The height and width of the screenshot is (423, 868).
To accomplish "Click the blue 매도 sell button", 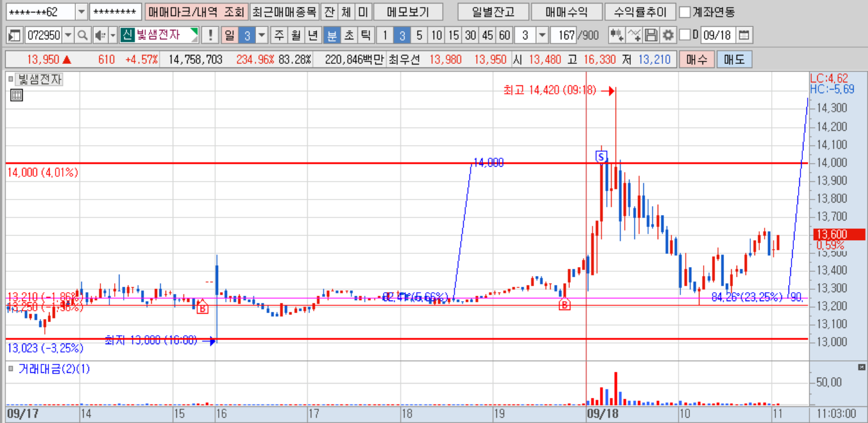I will tap(734, 60).
